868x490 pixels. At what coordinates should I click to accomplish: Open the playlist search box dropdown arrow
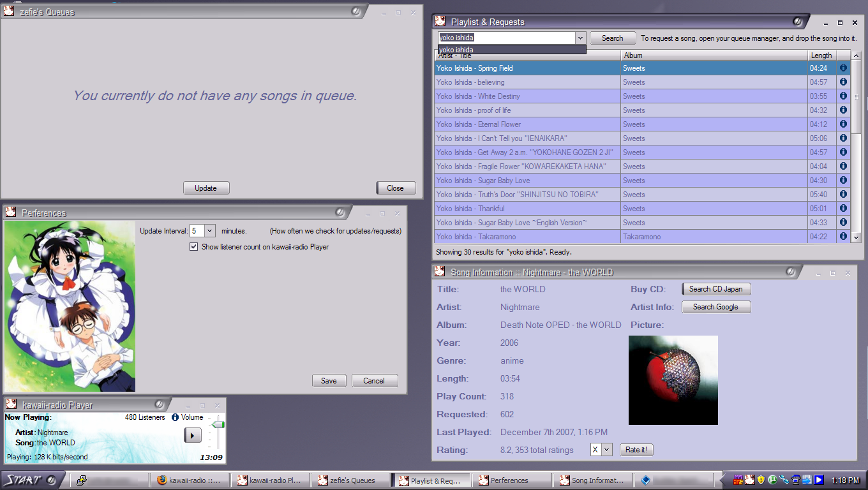[x=580, y=38]
